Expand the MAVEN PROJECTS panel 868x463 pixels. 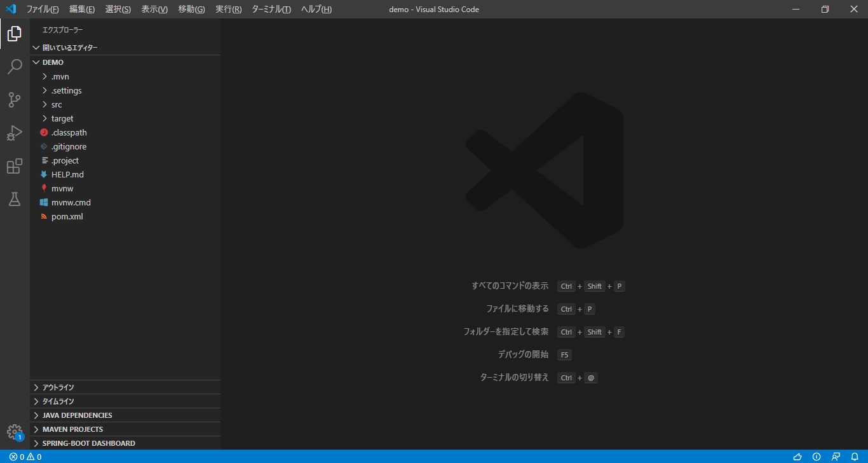tap(125, 429)
